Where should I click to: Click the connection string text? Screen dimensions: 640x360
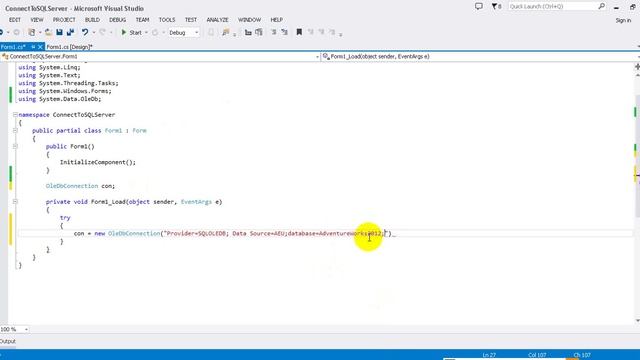[x=275, y=233]
